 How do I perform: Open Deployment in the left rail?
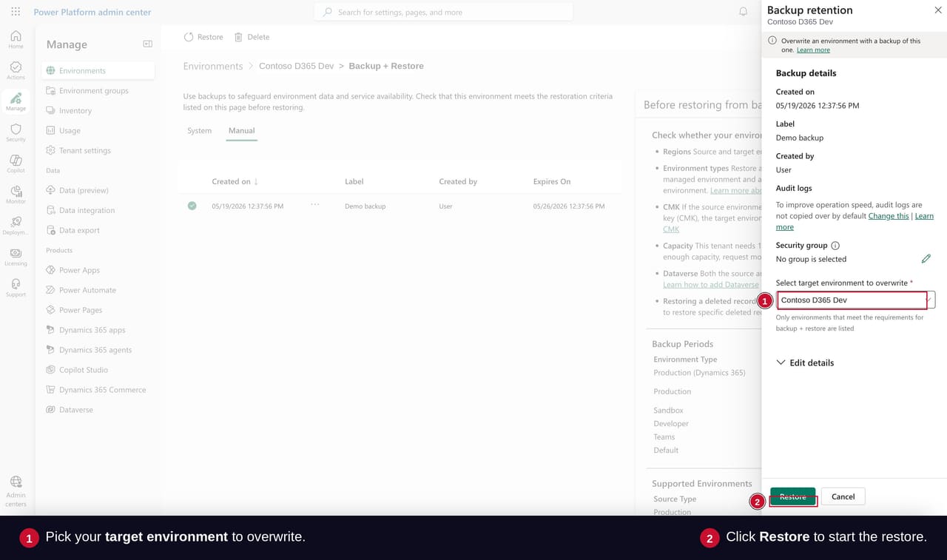(16, 226)
